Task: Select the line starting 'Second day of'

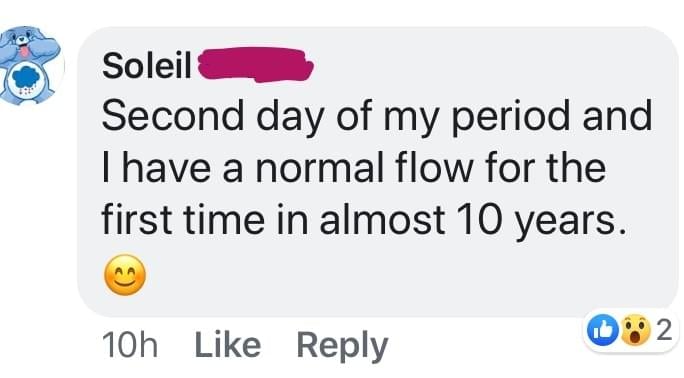Action: point(377,117)
